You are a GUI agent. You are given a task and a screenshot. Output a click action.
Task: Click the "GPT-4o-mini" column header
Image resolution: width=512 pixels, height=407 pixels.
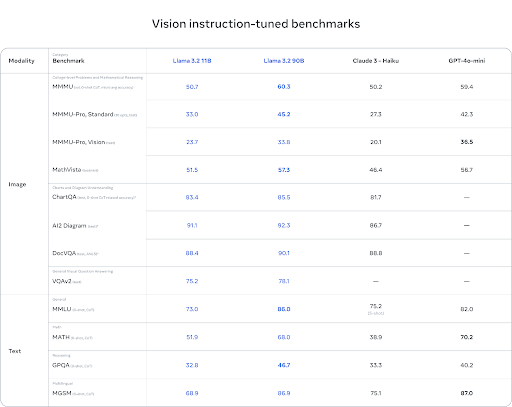[467, 61]
